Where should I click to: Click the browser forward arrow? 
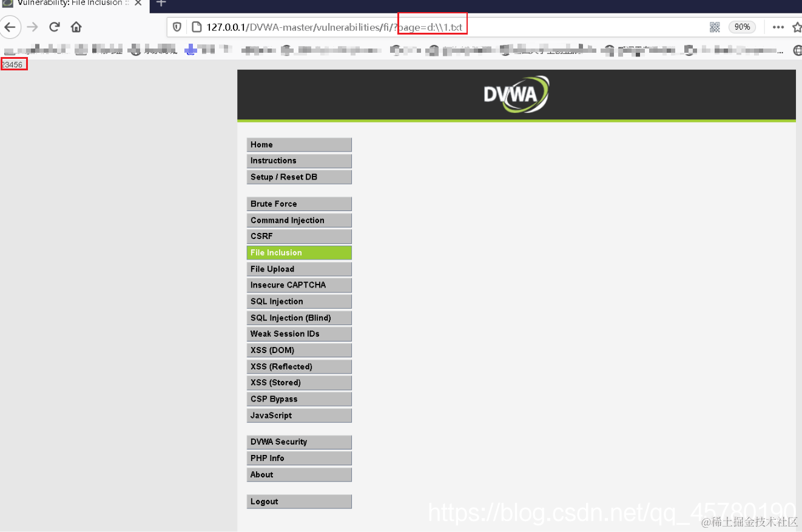33,27
